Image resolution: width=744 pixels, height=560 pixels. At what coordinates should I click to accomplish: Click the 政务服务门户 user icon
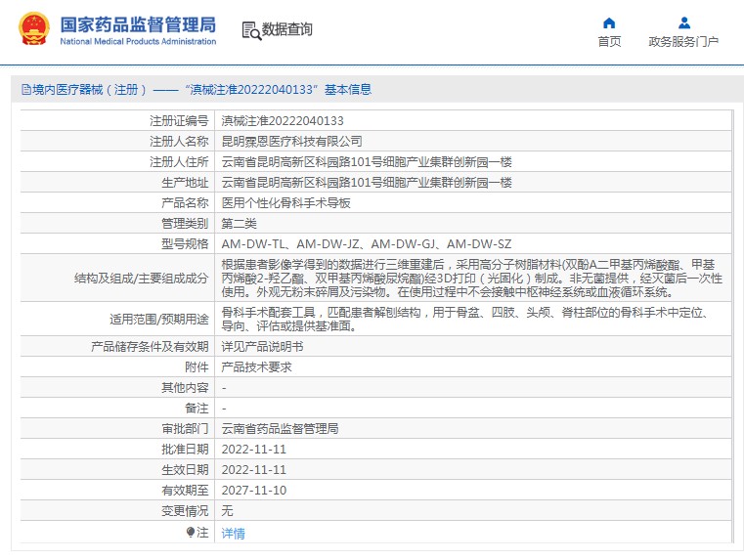pyautogui.click(x=683, y=22)
